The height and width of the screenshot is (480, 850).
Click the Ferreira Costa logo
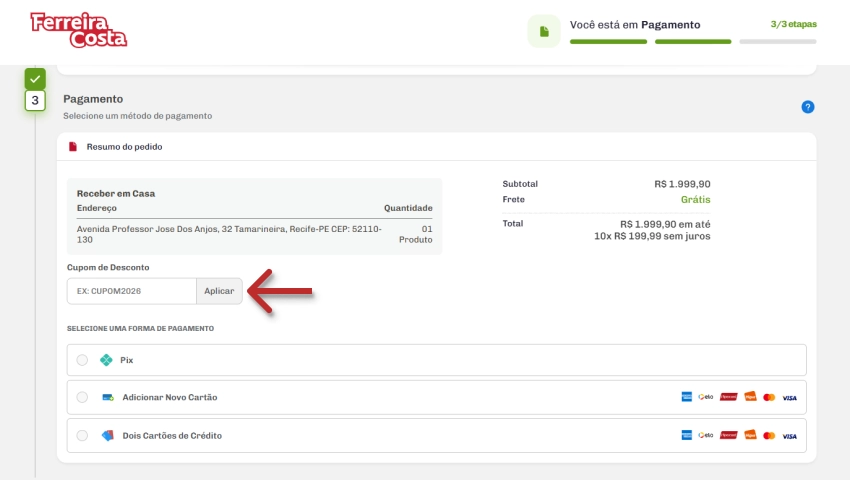tap(78, 30)
